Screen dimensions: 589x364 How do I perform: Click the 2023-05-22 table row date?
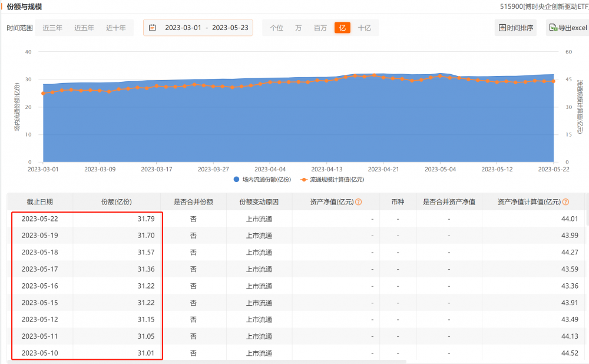click(39, 219)
